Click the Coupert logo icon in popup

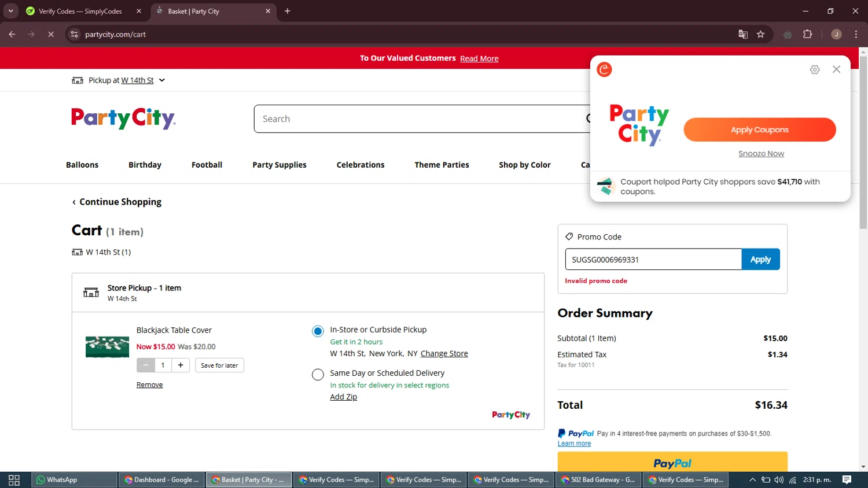(x=604, y=69)
